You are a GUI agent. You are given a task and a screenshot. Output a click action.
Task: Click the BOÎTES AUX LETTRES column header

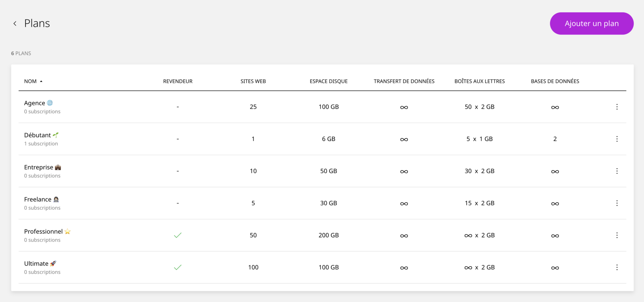click(480, 81)
